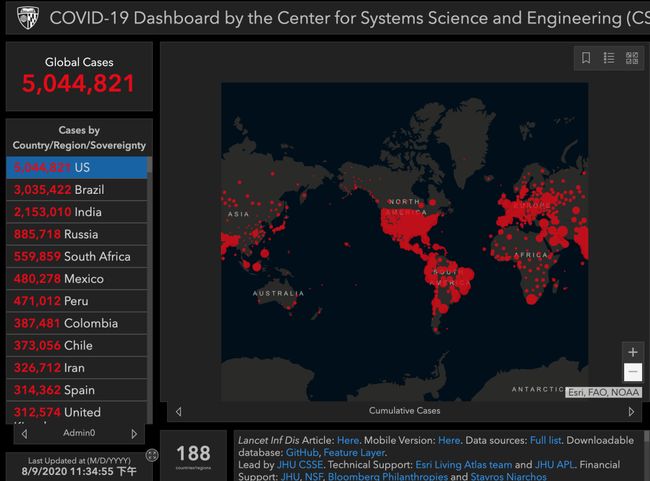Go to previous map view left of Cumulative Cases
Image resolution: width=650 pixels, height=481 pixels.
[x=179, y=411]
